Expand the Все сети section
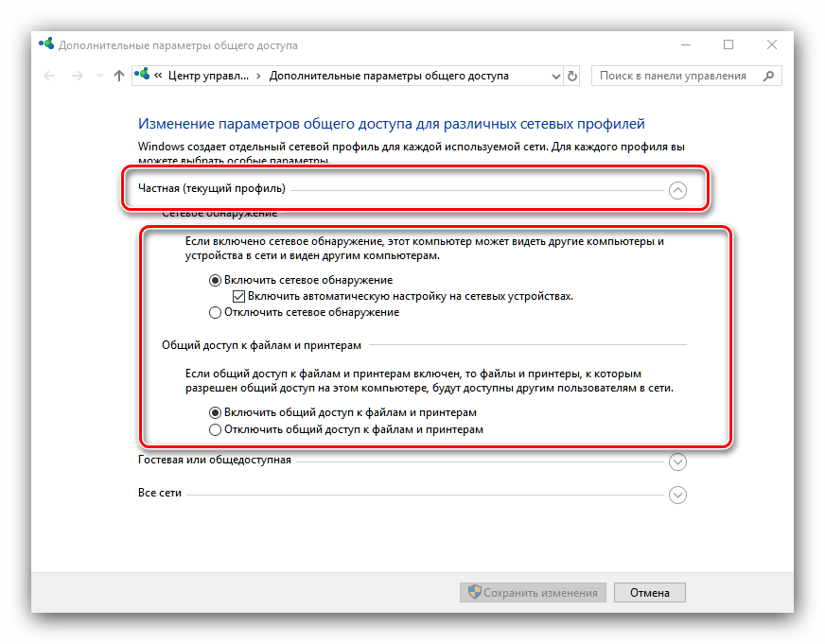The height and width of the screenshot is (644, 825). pyautogui.click(x=677, y=496)
